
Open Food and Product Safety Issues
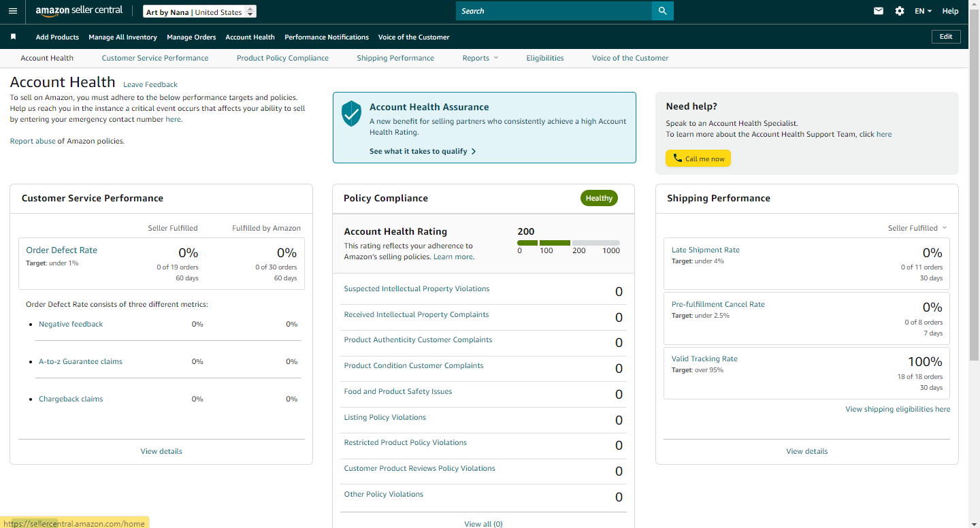click(x=398, y=391)
